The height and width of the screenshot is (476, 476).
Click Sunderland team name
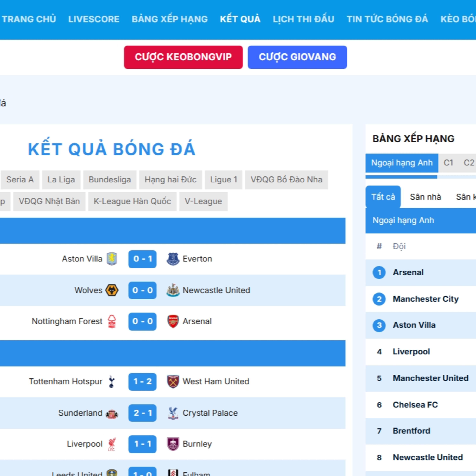coord(80,413)
